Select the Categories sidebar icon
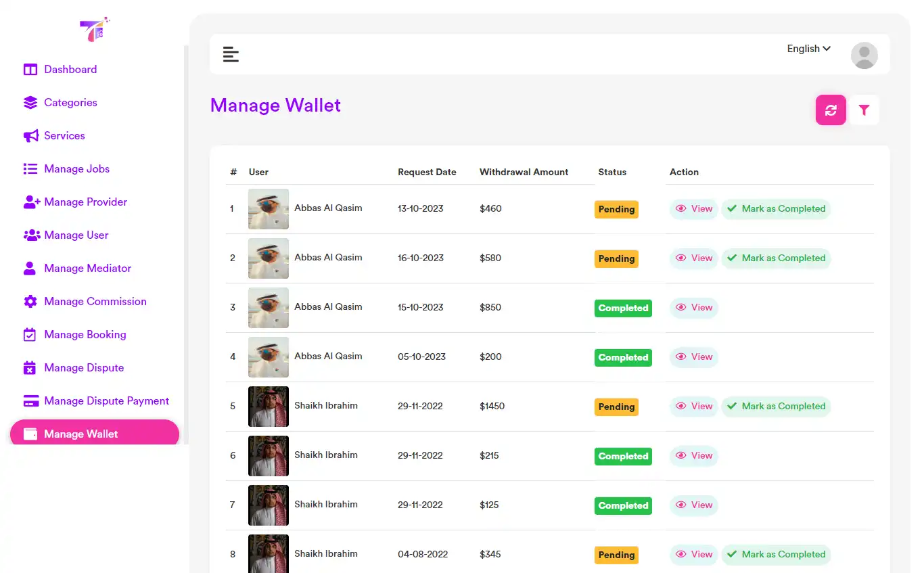This screenshot has width=924, height=573. [x=30, y=102]
